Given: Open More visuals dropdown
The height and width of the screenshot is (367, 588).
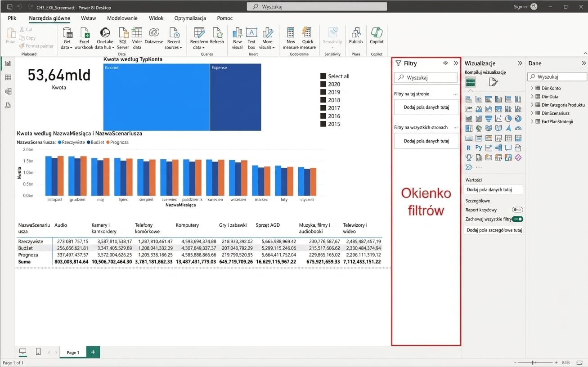Looking at the screenshot, I should click(267, 39).
